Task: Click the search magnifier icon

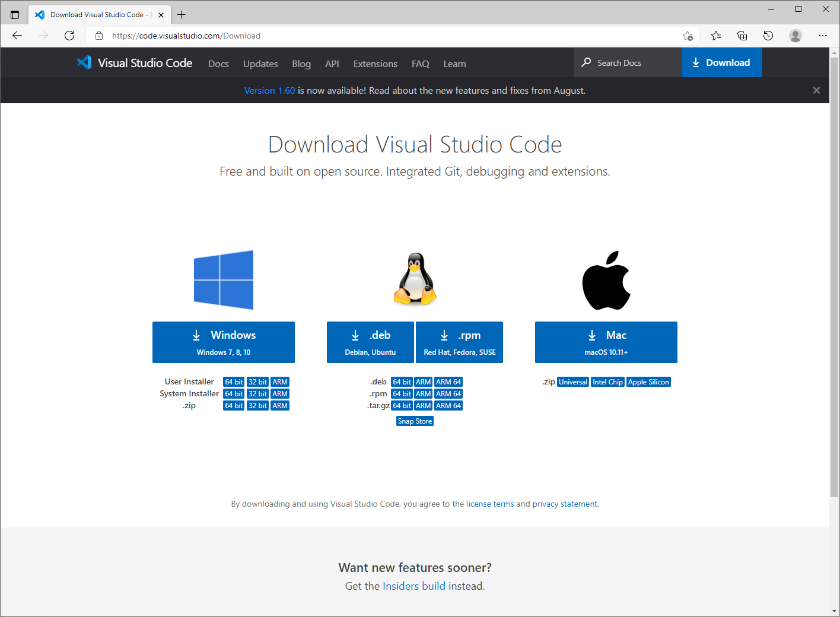Action: coord(586,62)
